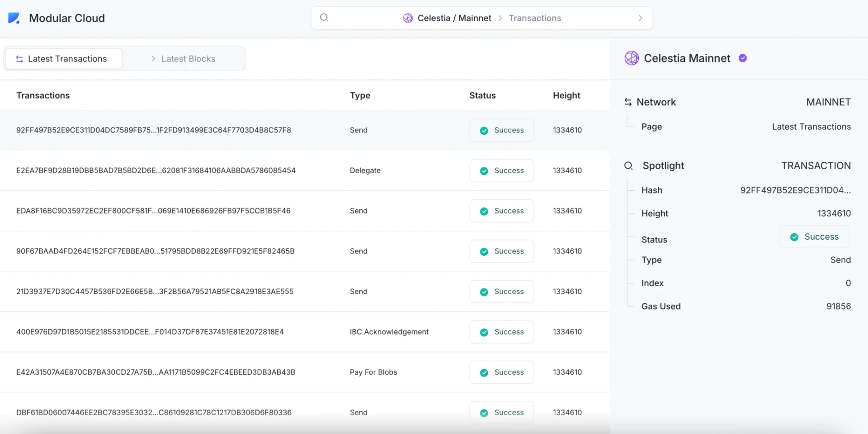Click Success check icon for transaction 90F67BAA
Image resolution: width=868 pixels, height=434 pixels.
point(484,252)
